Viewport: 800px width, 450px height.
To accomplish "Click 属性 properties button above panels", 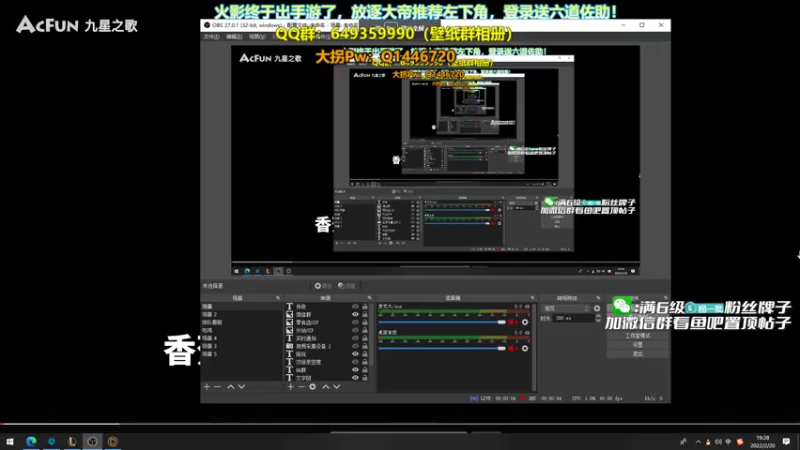I will coord(322,286).
